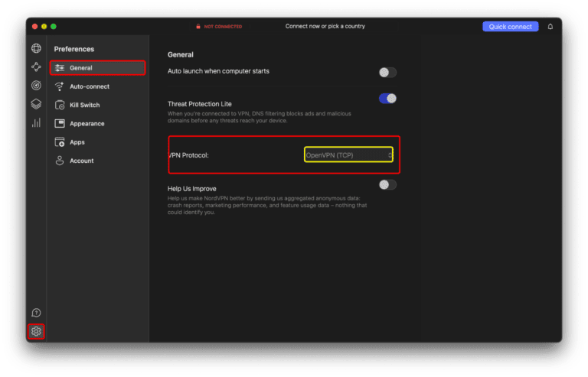Click the Preferences heading
Screen dimensions: 588x377
(73, 49)
